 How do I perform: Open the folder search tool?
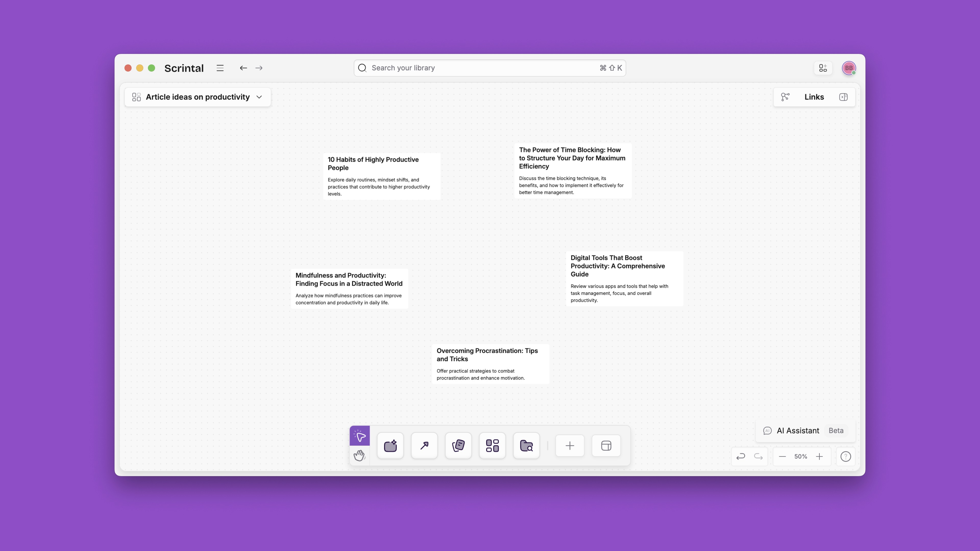coord(526,446)
